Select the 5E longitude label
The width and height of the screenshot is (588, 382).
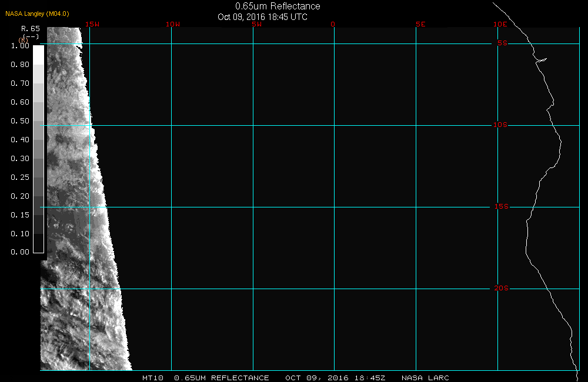(420, 24)
